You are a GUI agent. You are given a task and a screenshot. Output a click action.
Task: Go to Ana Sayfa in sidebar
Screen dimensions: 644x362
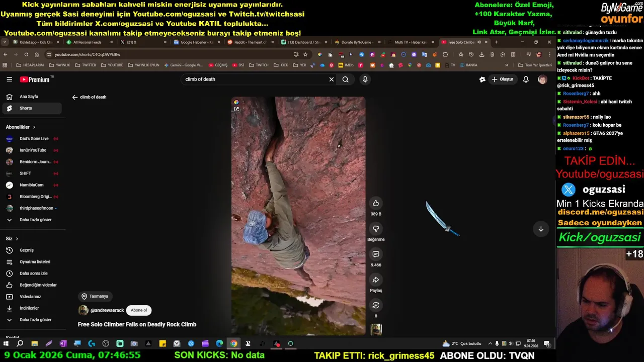pyautogui.click(x=31, y=97)
